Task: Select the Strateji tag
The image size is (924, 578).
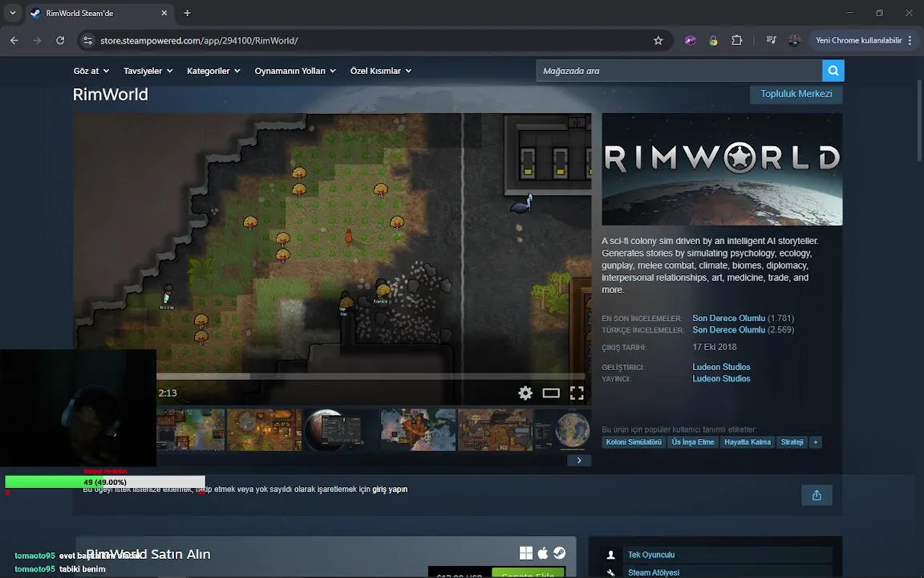Action: pos(792,442)
